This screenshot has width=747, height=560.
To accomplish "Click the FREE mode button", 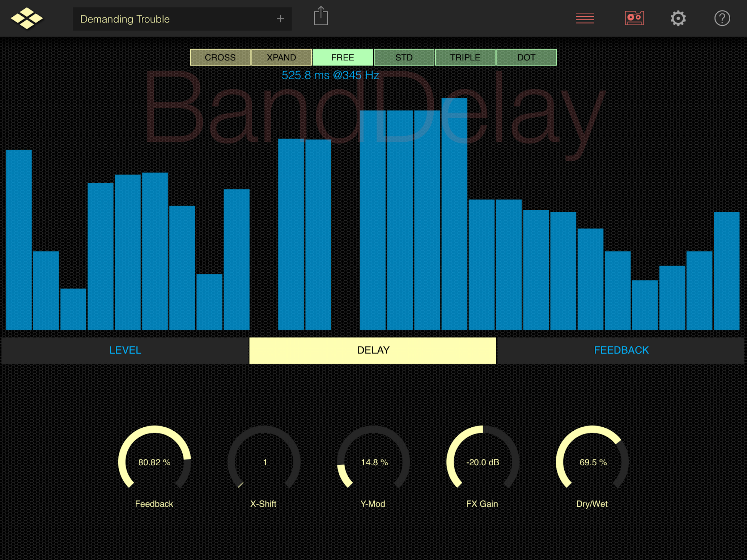I will click(342, 57).
